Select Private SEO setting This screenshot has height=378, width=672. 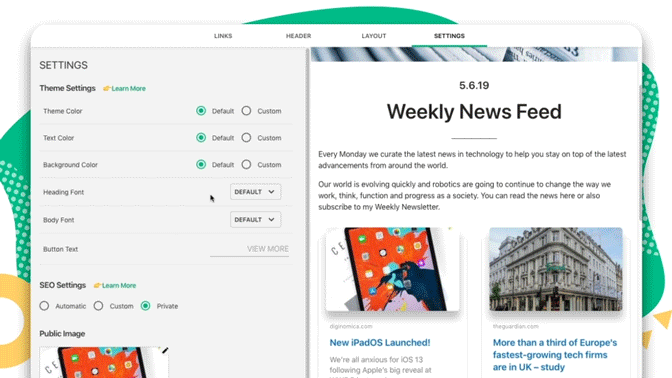(146, 306)
